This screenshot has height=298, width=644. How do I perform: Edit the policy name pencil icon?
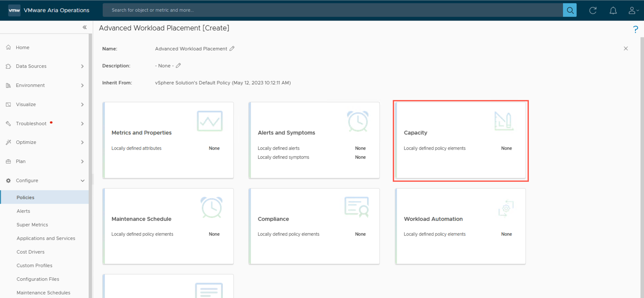[x=232, y=48]
